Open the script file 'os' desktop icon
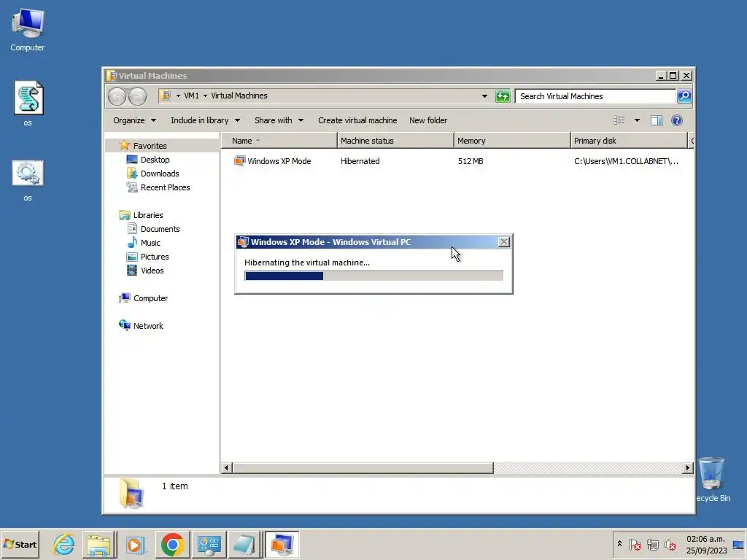 pos(28,104)
